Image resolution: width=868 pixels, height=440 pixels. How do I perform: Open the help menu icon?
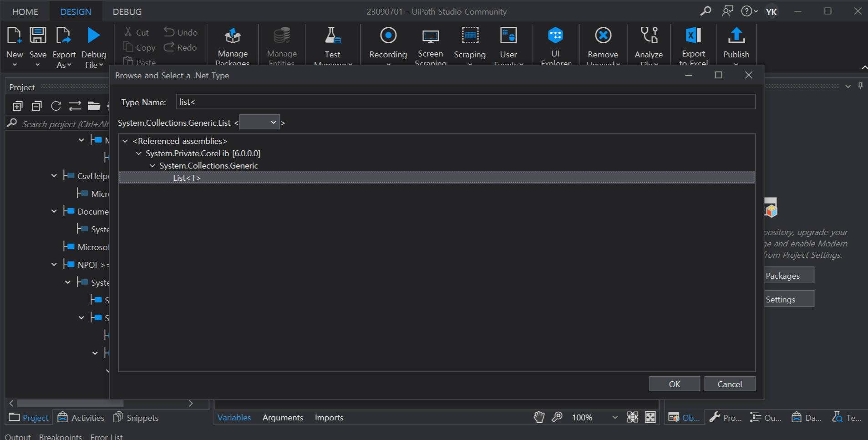coord(749,11)
